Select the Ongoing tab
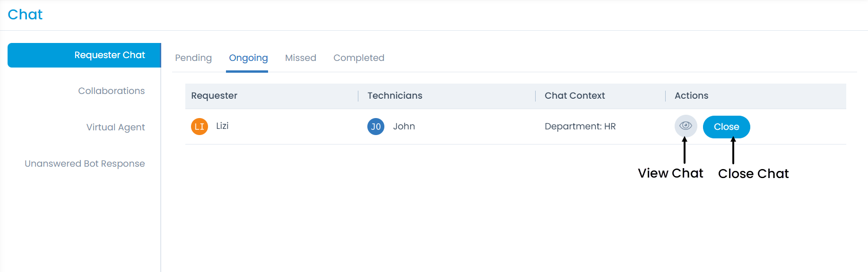868x272 pixels. (x=248, y=58)
